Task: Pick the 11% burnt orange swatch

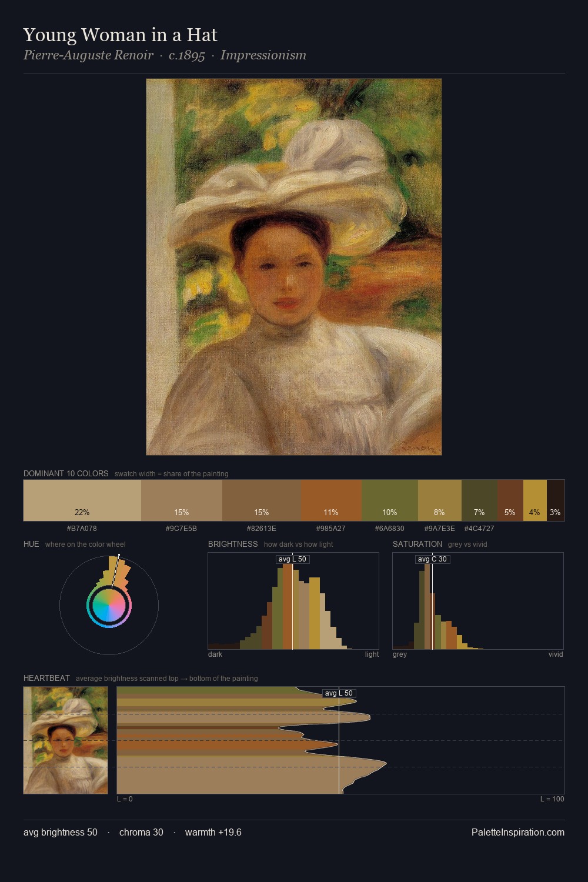Action: click(x=331, y=500)
